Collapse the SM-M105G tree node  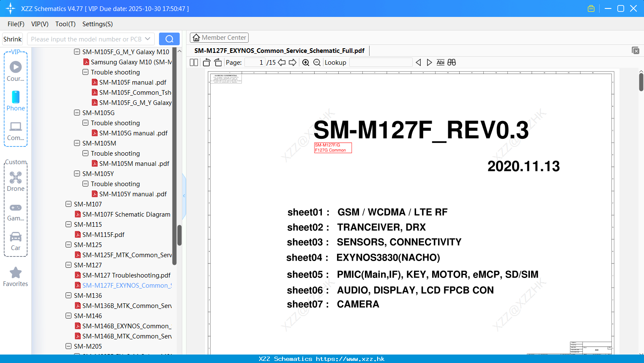[77, 113]
